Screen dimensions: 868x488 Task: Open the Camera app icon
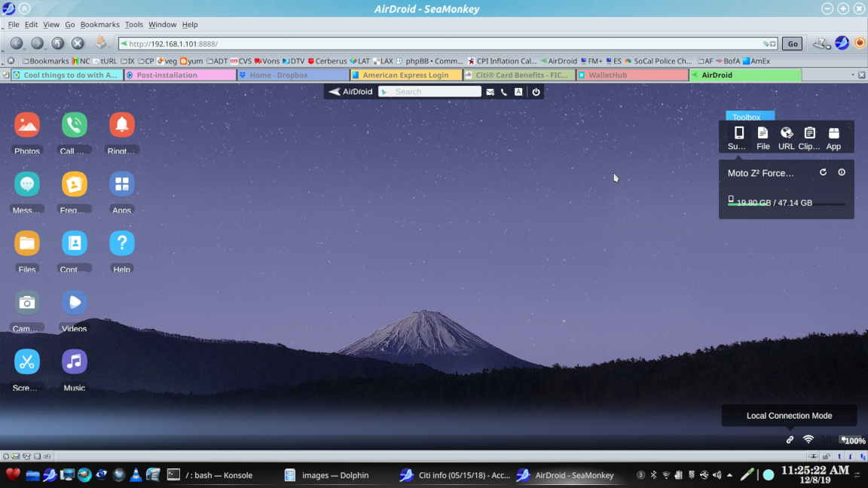click(27, 303)
